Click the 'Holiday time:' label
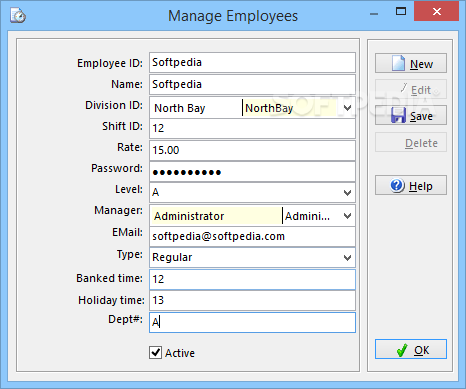This screenshot has width=466, height=389. (x=111, y=300)
